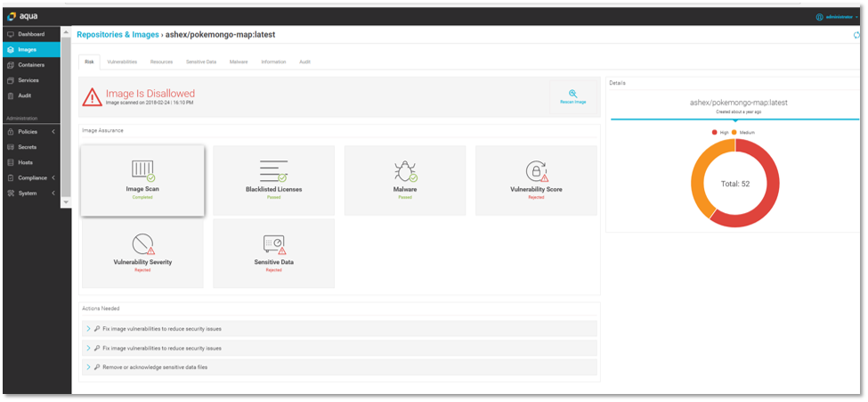This screenshot has width=868, height=402.
Task: Click the Rescan Image magnifier icon
Action: tap(573, 94)
